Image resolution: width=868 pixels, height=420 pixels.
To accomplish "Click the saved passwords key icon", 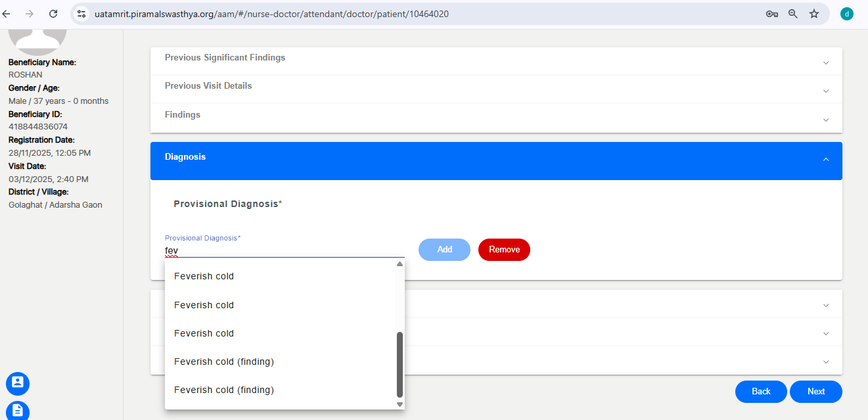I will point(772,14).
